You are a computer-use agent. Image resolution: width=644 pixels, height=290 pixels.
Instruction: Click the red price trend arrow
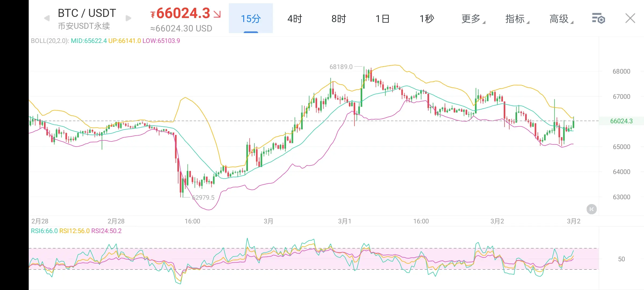(x=217, y=14)
